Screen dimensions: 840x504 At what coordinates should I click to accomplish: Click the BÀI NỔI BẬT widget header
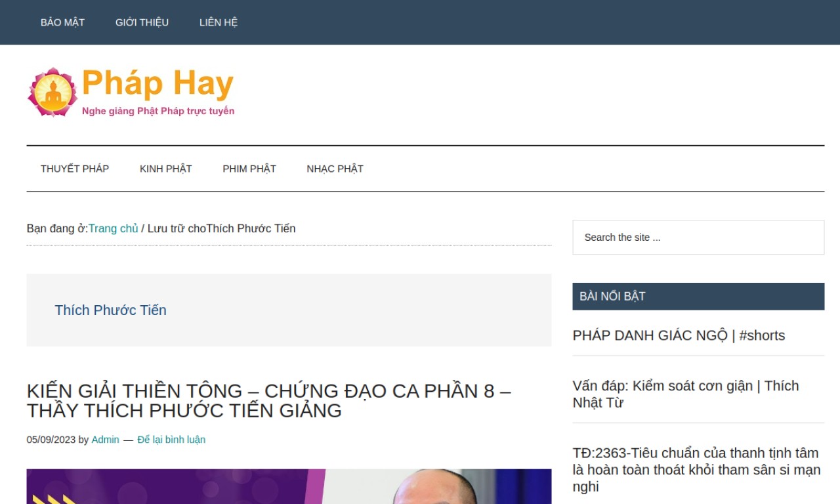click(698, 296)
